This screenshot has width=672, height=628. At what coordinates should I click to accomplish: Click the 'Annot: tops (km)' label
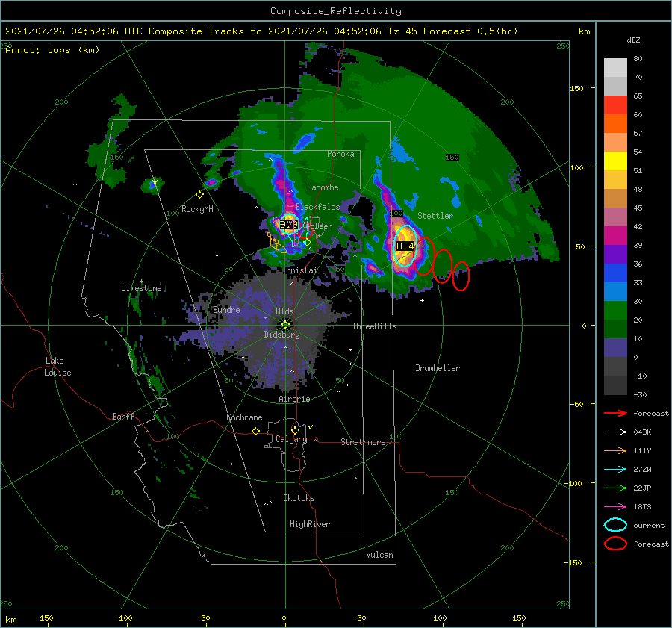52,50
